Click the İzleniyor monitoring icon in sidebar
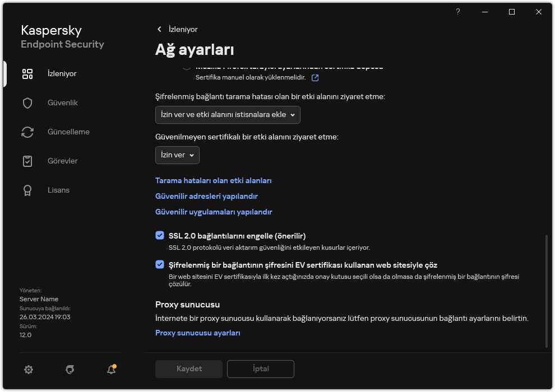This screenshot has width=555, height=392. [x=27, y=74]
